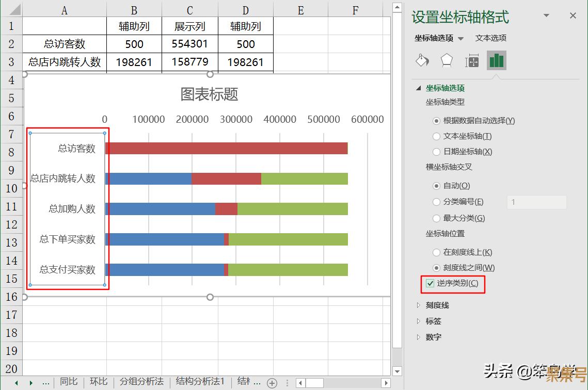Viewport: 588px width, 390px height.
Task: Expand the 刻度线 section
Action: (437, 305)
